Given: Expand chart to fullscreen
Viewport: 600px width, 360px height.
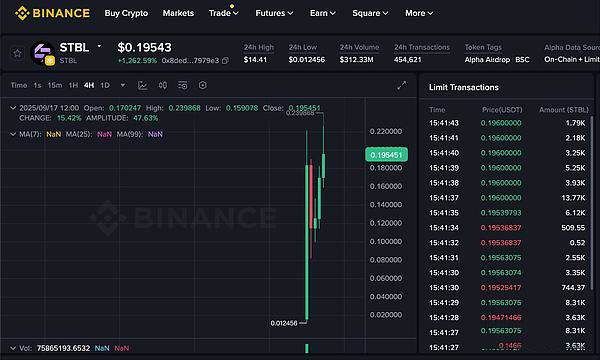Looking at the screenshot, I should click(x=401, y=85).
